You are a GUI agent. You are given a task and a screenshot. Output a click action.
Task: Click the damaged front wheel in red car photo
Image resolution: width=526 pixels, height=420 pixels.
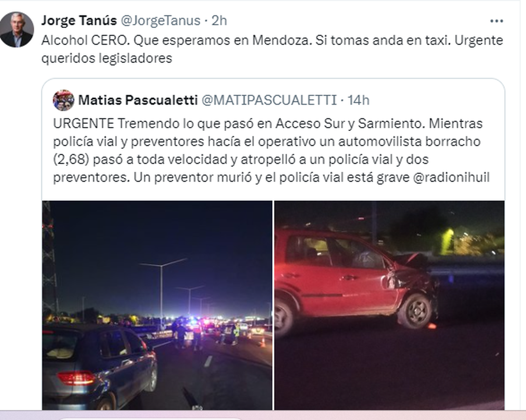click(x=415, y=311)
